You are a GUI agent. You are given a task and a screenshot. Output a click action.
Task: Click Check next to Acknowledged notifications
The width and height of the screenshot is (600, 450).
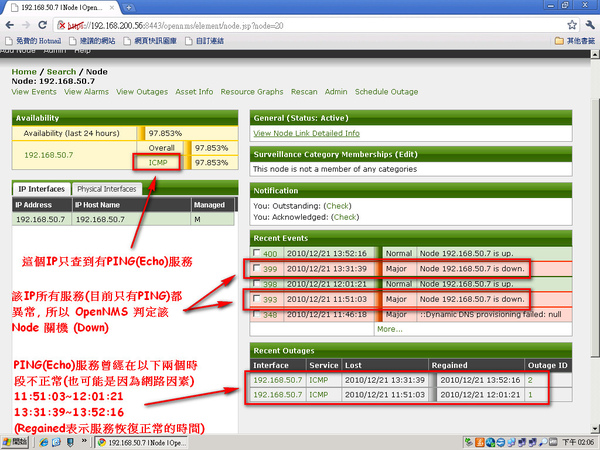point(345,217)
